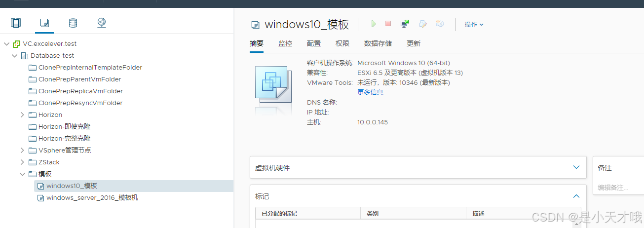Screen dimensions: 644x228
Task: Click the folder icon of ZStack
Action: [33, 162]
